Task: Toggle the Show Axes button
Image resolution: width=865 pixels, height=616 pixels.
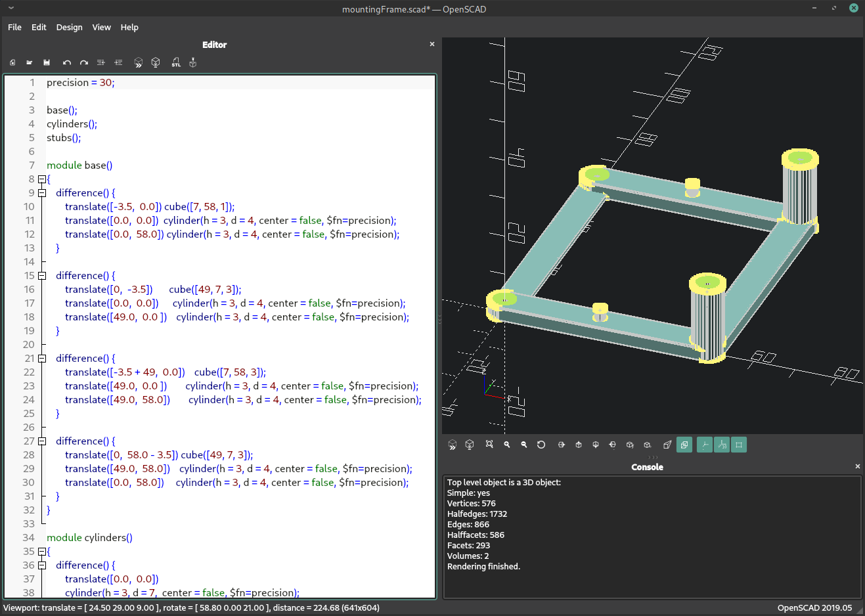Action: 704,445
